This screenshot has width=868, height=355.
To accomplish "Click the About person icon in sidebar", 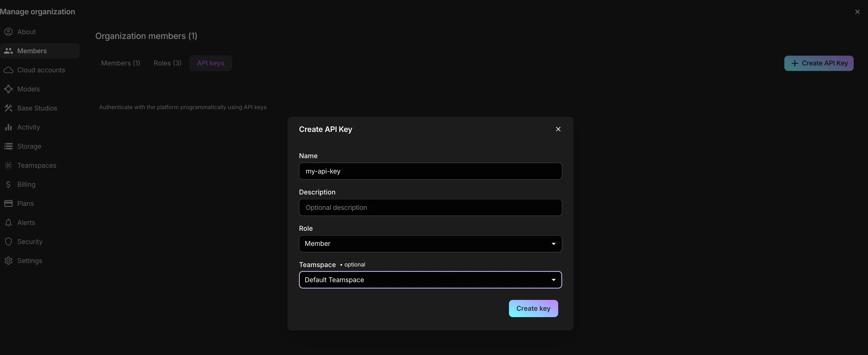I will [x=8, y=32].
